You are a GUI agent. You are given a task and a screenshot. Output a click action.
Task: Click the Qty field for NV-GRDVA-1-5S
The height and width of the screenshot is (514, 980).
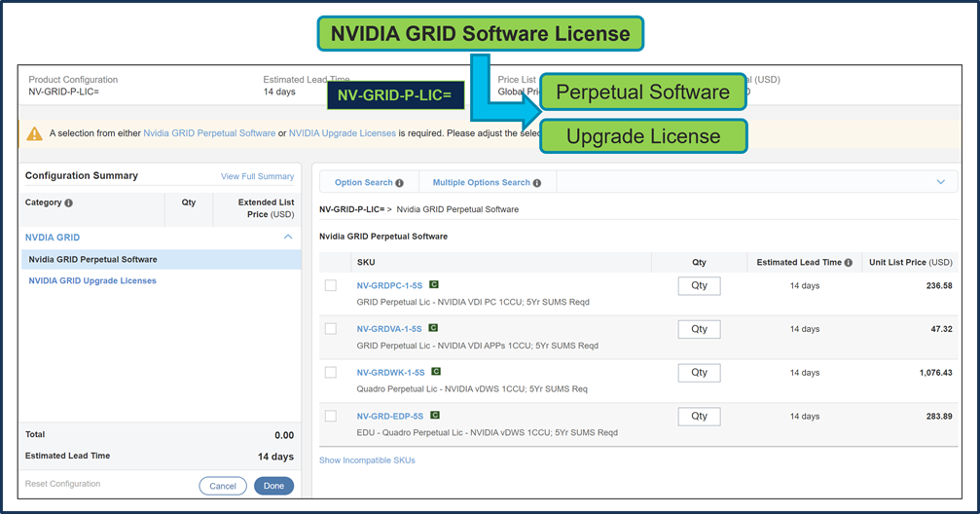pyautogui.click(x=700, y=330)
